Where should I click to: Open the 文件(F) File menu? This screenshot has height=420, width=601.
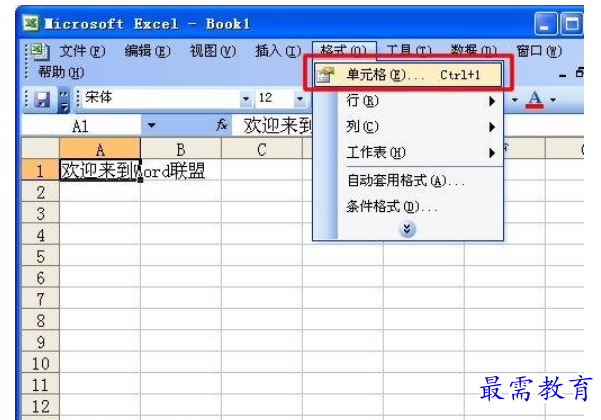tap(82, 51)
